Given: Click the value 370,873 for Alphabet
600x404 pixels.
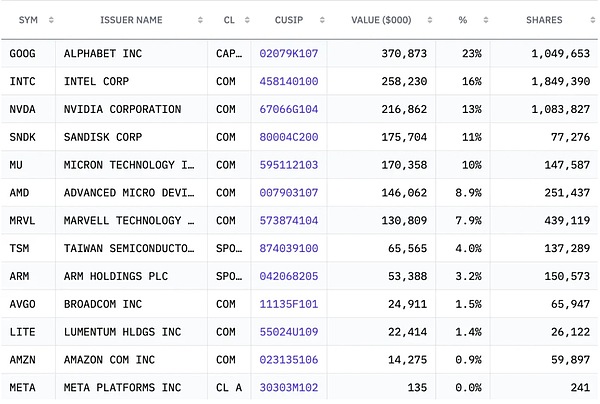Looking at the screenshot, I should pyautogui.click(x=404, y=54).
